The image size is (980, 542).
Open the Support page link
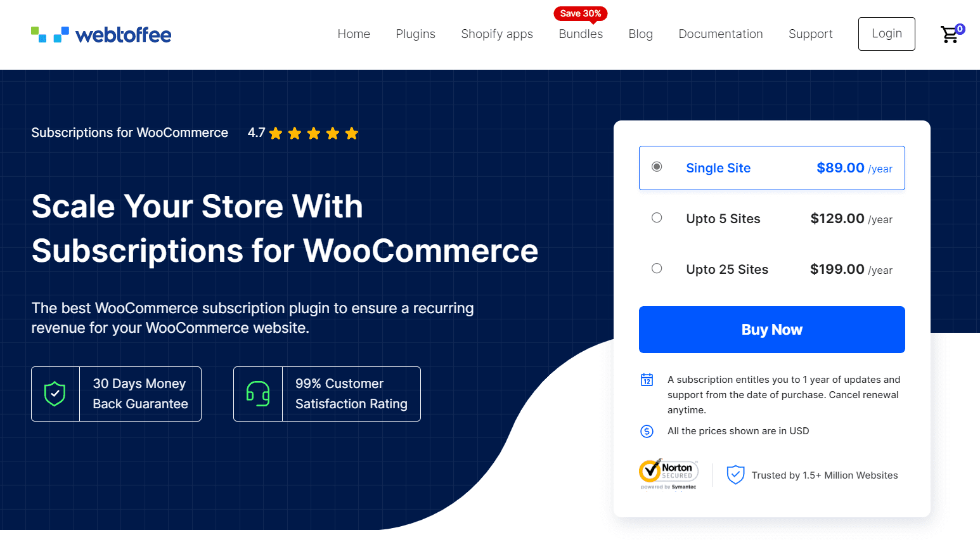811,34
